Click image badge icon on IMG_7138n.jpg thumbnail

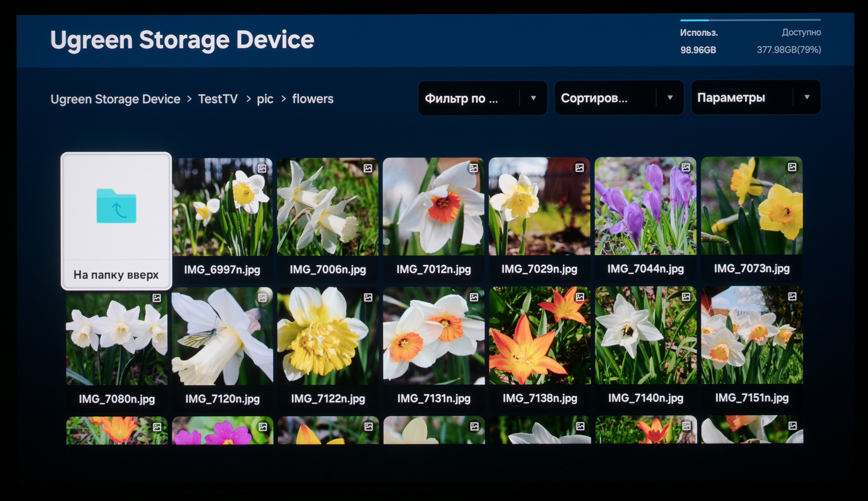tap(580, 297)
